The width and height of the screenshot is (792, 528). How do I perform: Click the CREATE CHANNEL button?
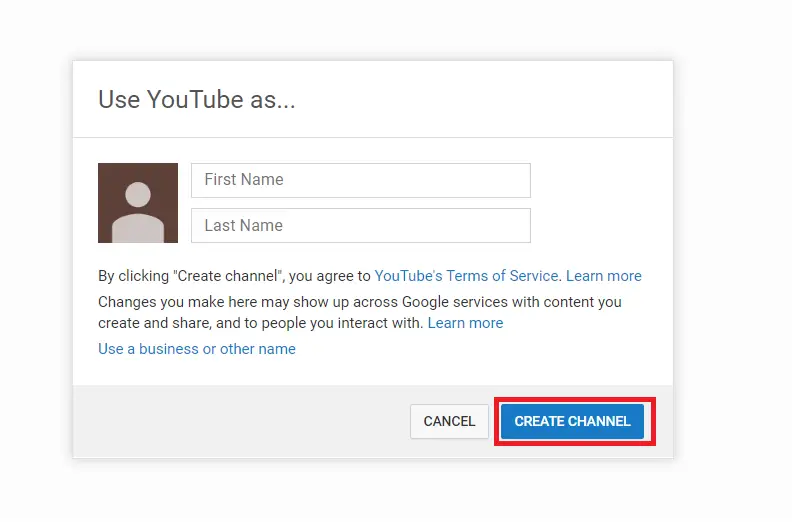click(x=572, y=421)
